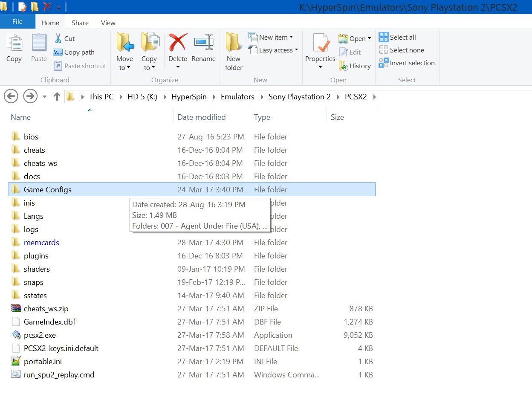
Task: Open the Easy access dropdown
Action: 296,50
